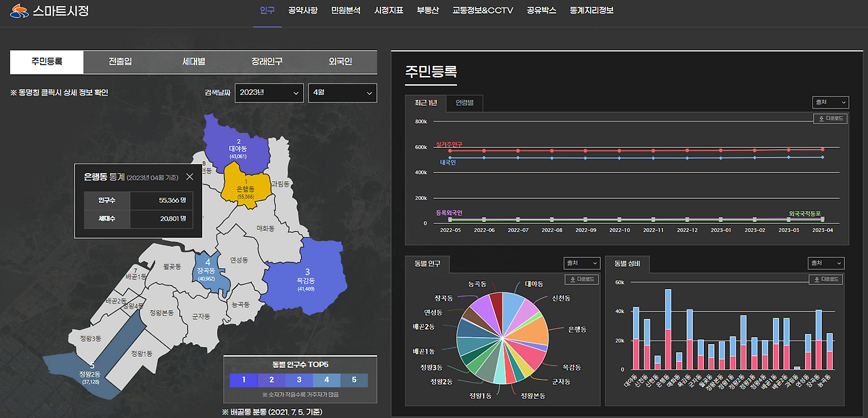Screen dimensions: 868x418
Task: Click 신천동 label beside the pie chart
Action: [x=561, y=298]
